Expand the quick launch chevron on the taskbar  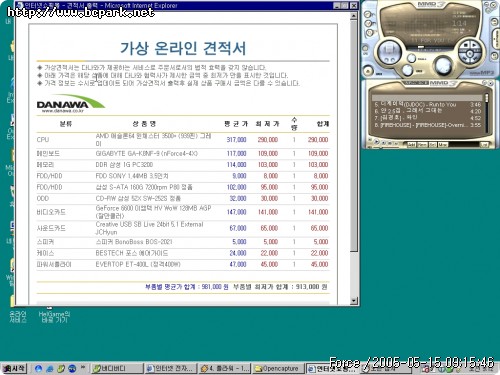tap(83, 368)
